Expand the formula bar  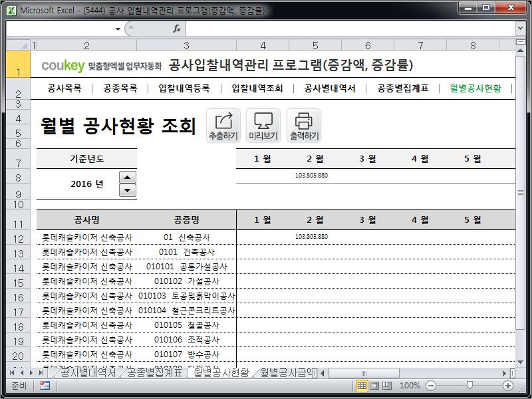520,29
